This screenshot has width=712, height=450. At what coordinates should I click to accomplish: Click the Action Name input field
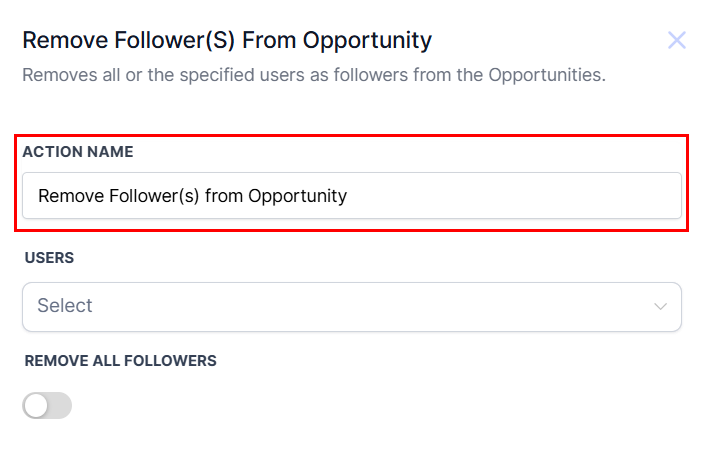(351, 196)
